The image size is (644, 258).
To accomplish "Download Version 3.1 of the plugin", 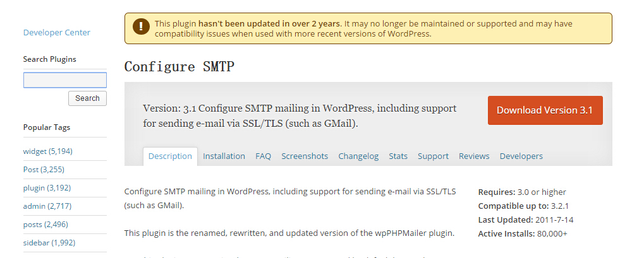I will tap(545, 110).
